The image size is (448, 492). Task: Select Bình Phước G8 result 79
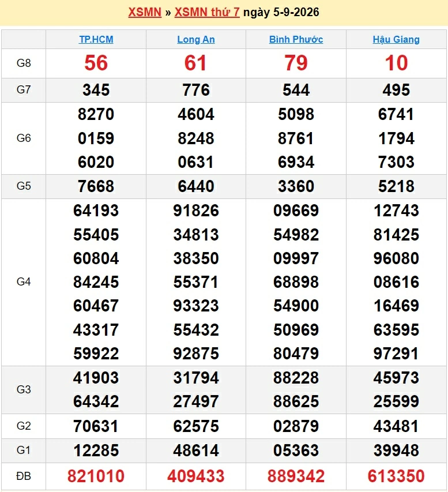[296, 63]
